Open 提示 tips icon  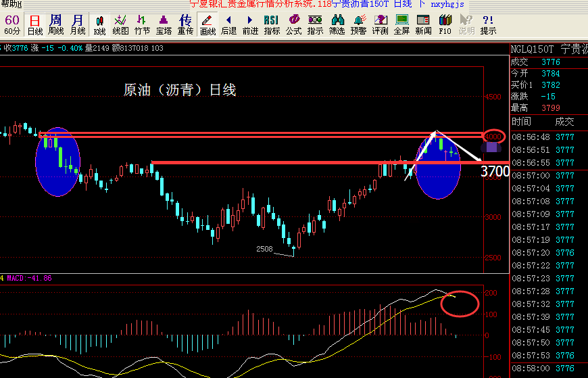click(488, 25)
